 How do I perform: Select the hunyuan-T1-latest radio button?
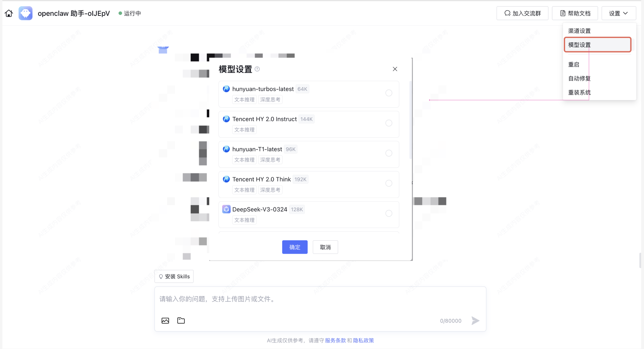pos(389,153)
